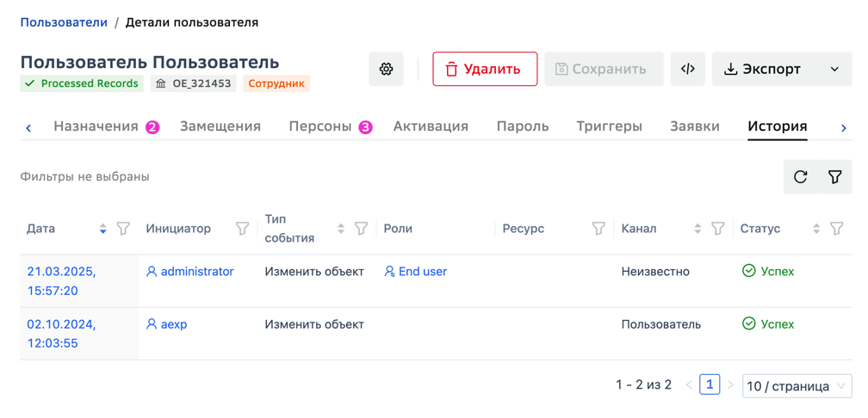Click the Фильтры не выбраны text
Viewport: 868px width, 418px height.
(x=84, y=177)
